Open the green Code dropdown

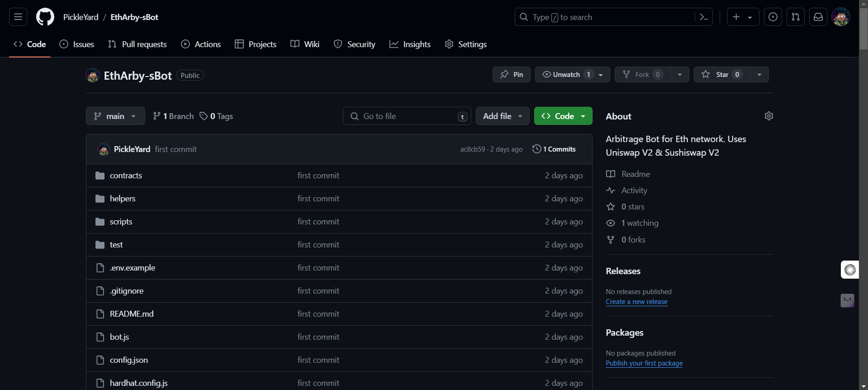563,116
